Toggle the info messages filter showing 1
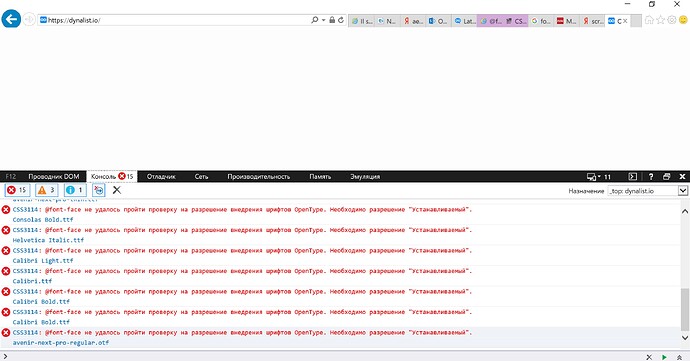The width and height of the screenshot is (690, 361). [x=75, y=190]
